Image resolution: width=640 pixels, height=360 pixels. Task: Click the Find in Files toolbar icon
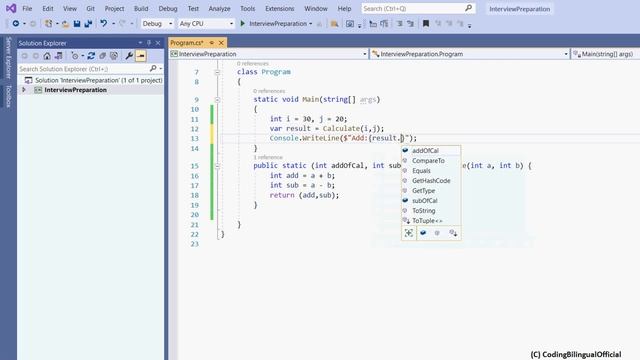[x=334, y=24]
